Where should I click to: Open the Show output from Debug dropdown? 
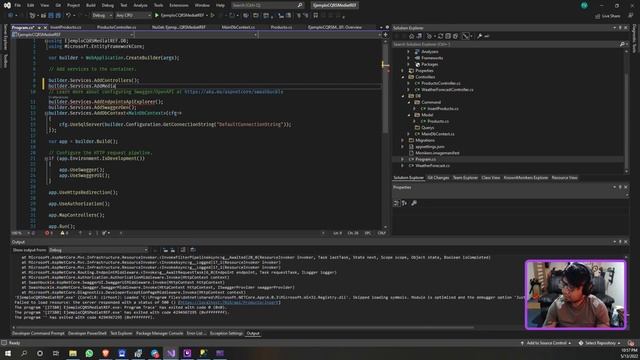click(98, 250)
